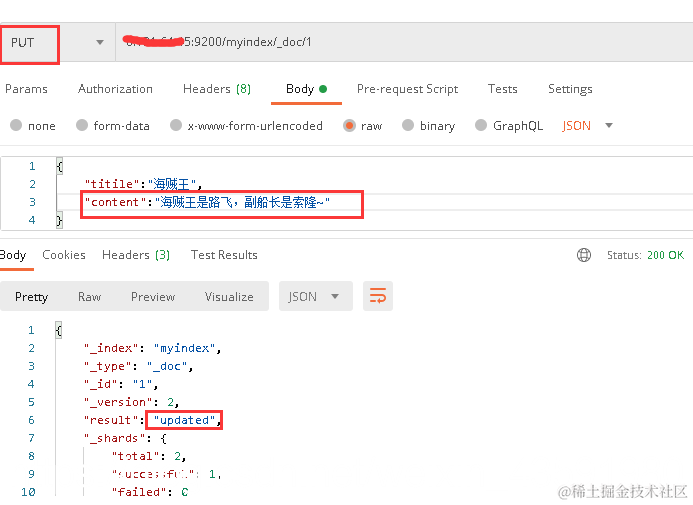Collapse response JSON at line 1

(59, 330)
